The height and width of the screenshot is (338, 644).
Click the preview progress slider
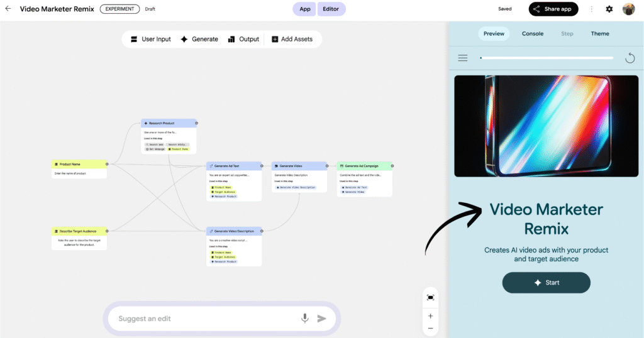tap(546, 58)
